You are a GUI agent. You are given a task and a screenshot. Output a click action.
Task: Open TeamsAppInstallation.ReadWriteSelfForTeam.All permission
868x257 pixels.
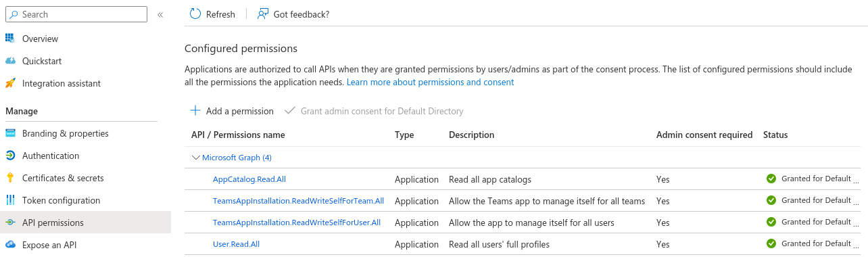pyautogui.click(x=298, y=201)
